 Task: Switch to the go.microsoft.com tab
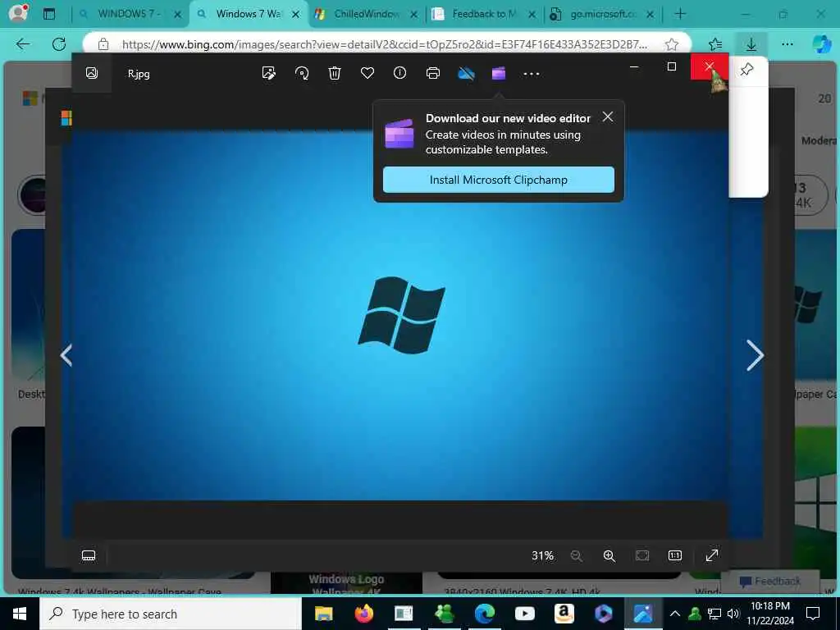pos(602,14)
